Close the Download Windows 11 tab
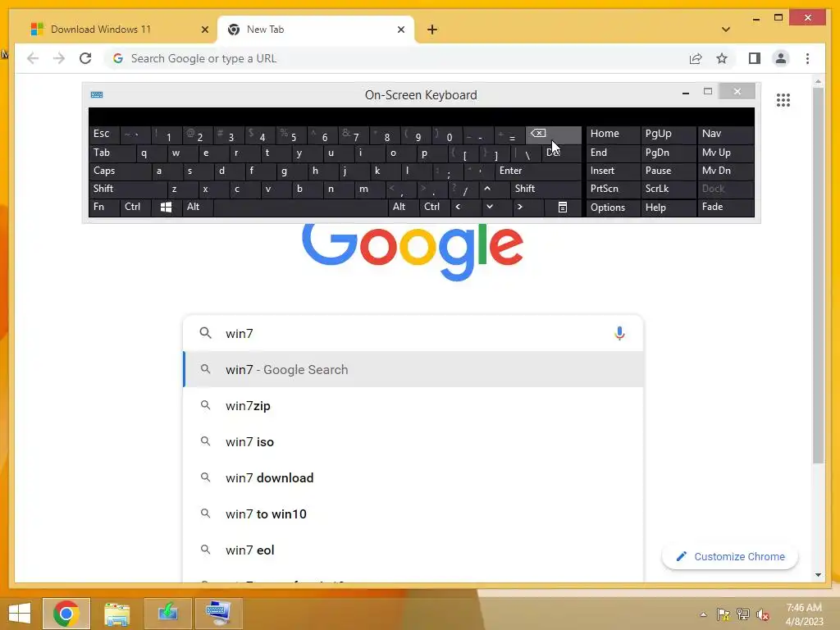Screen dimensions: 840x630 (204, 30)
